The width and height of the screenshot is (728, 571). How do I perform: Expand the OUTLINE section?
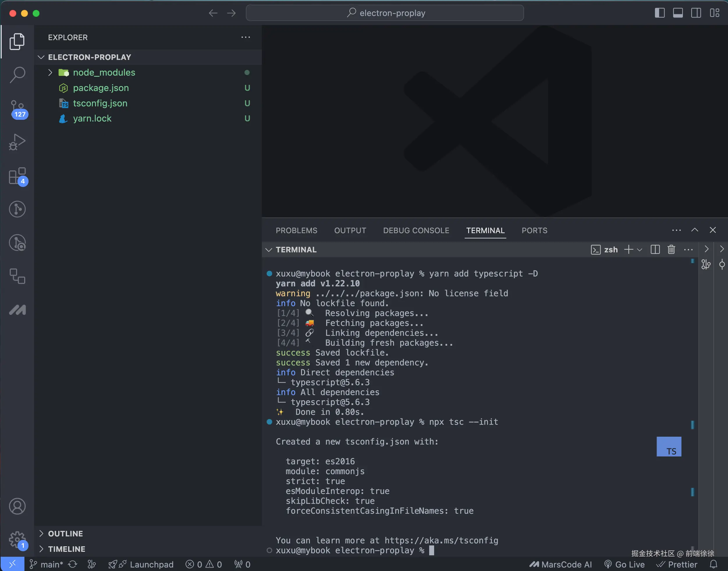coord(65,533)
